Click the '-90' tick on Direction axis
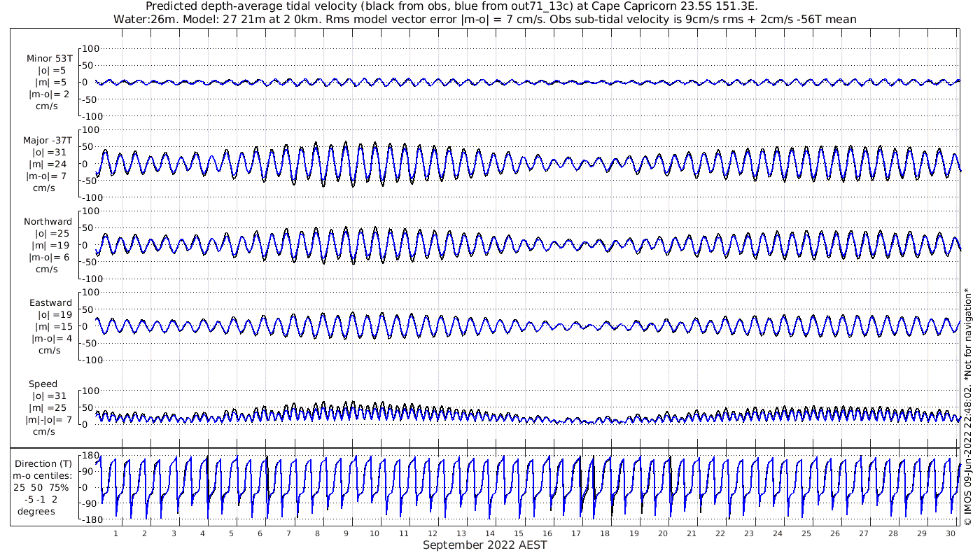980x560 pixels. tap(90, 503)
